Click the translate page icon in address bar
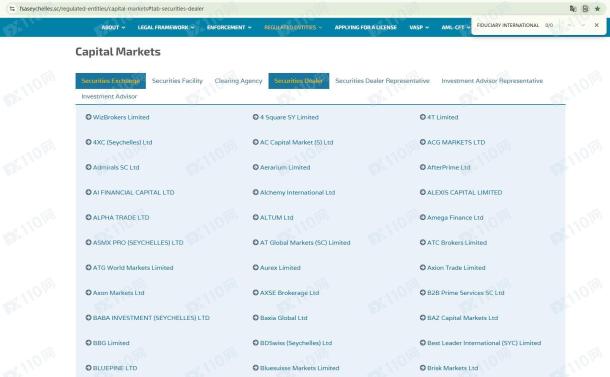The image size is (610, 377). point(573,9)
